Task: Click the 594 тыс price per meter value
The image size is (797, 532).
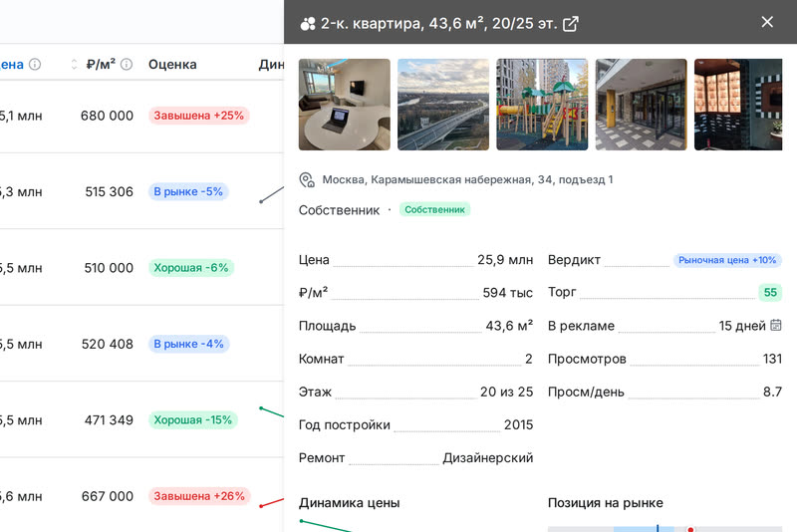Action: click(x=507, y=293)
